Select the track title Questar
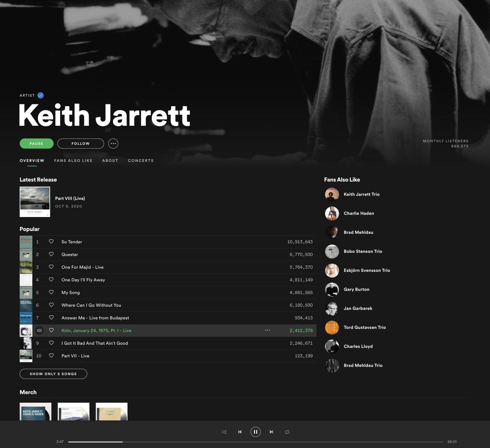Image resolution: width=490 pixels, height=448 pixels. click(70, 255)
